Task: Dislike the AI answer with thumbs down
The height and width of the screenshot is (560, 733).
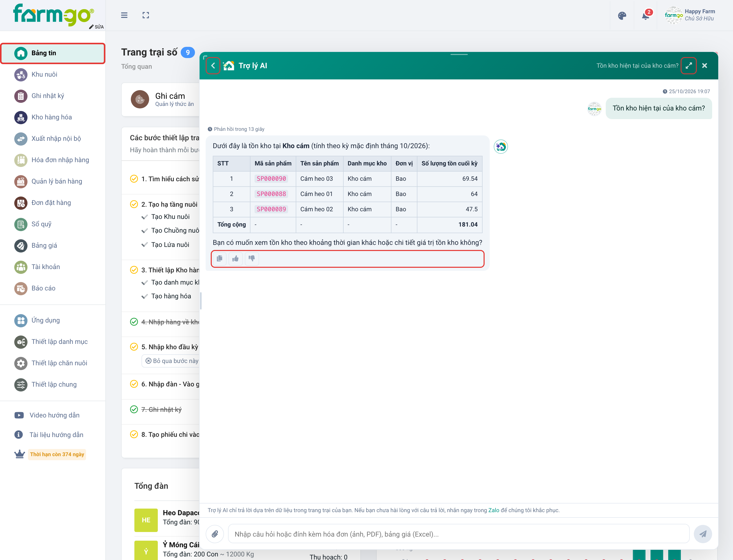Action: tap(252, 258)
